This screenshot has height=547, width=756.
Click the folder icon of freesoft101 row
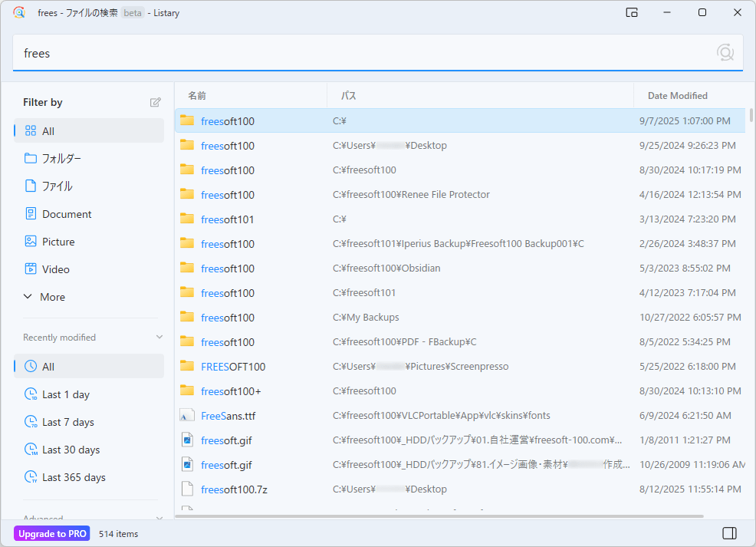187,219
